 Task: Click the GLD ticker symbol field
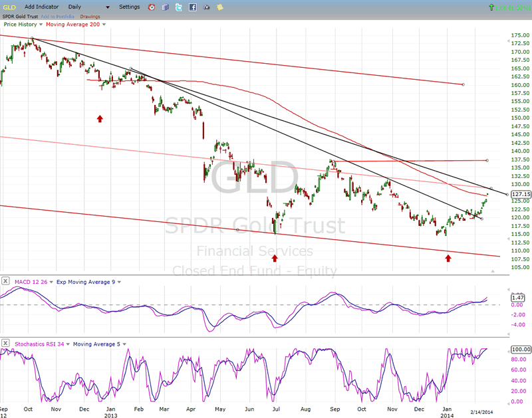click(8, 7)
